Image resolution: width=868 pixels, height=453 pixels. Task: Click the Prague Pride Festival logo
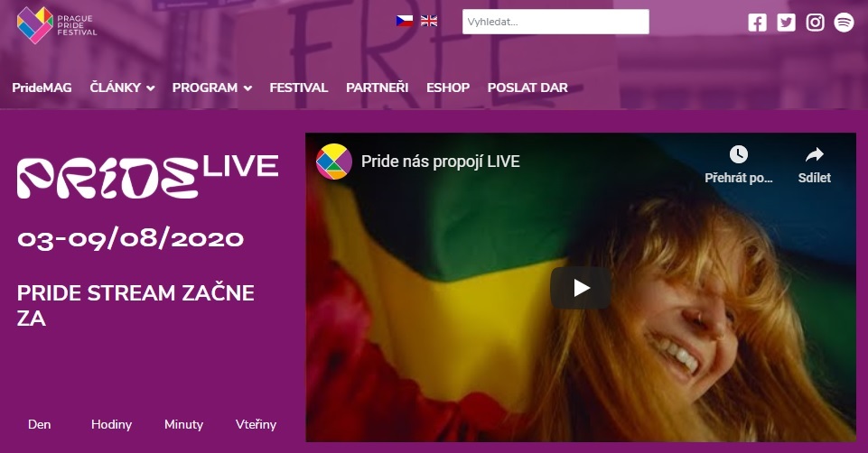click(x=57, y=25)
